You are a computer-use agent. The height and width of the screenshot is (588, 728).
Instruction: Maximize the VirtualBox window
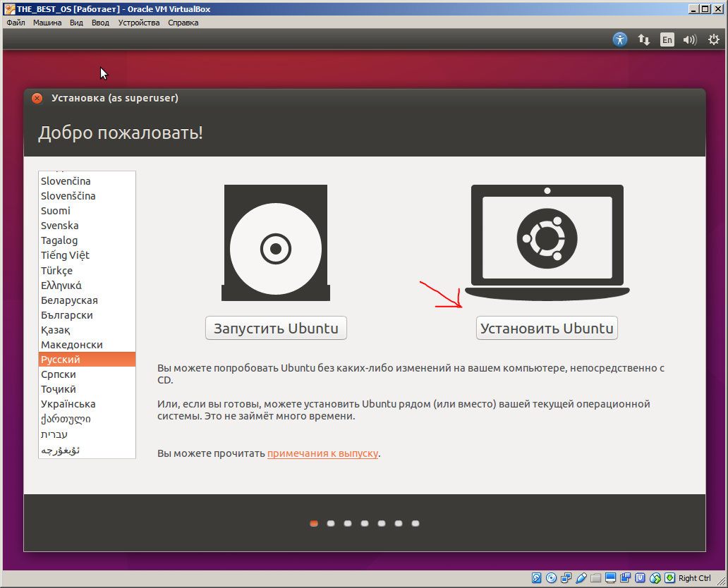pyautogui.click(x=705, y=9)
